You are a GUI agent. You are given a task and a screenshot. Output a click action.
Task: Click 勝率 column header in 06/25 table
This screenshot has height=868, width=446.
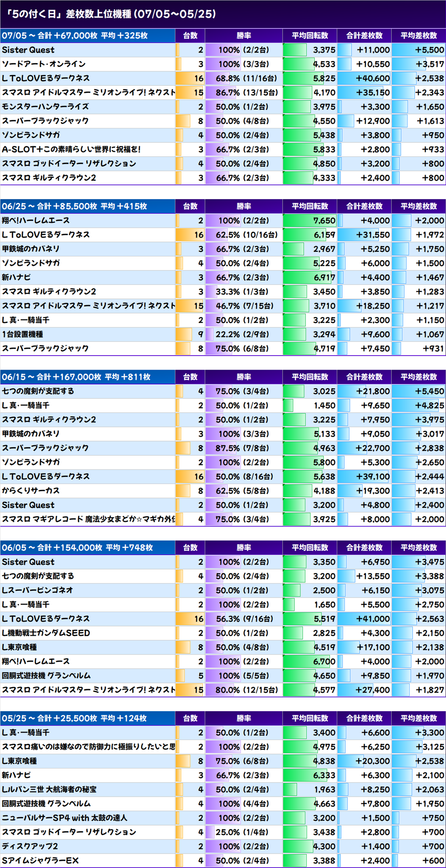(x=244, y=206)
